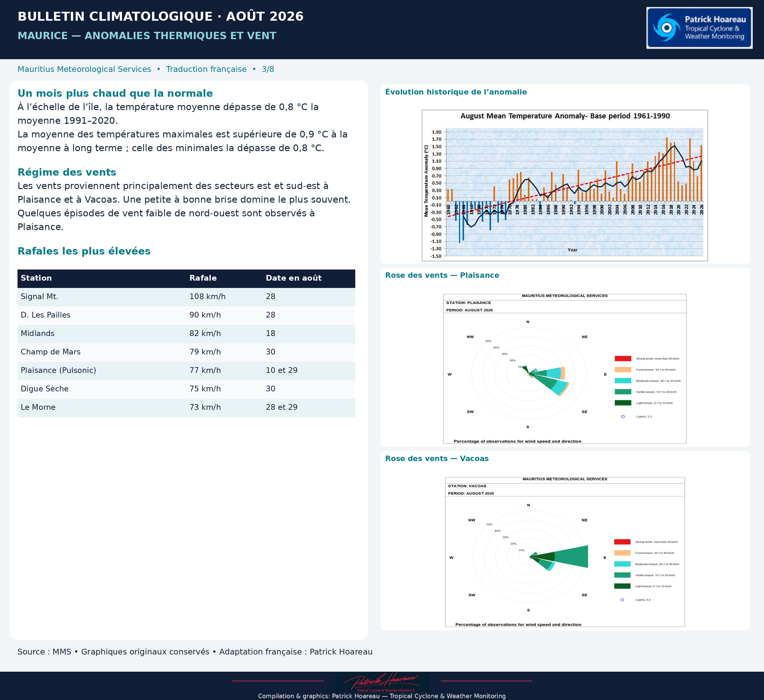The image size is (764, 700).
Task: Open the August Mean Temperature Anomaly chart
Action: [565, 185]
